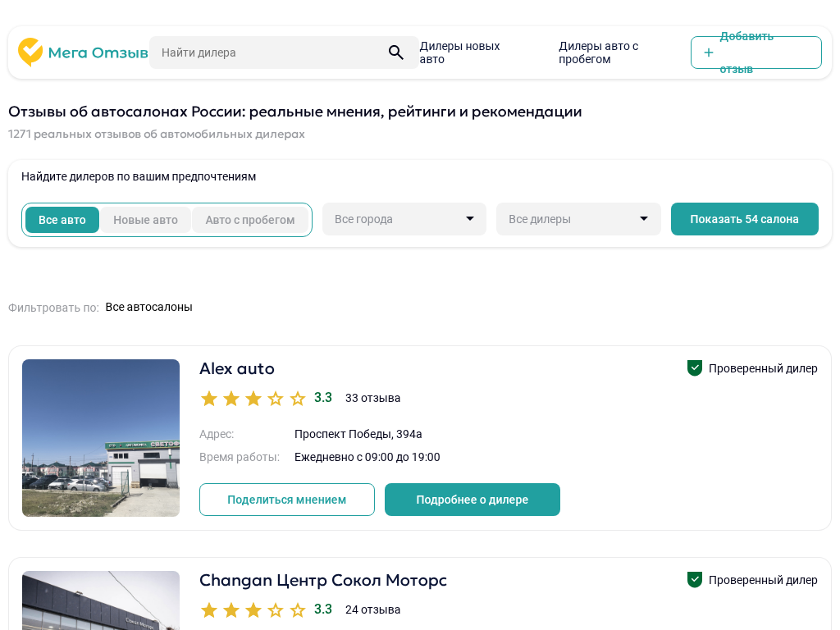Click the 24 отзыва count

coord(373,609)
